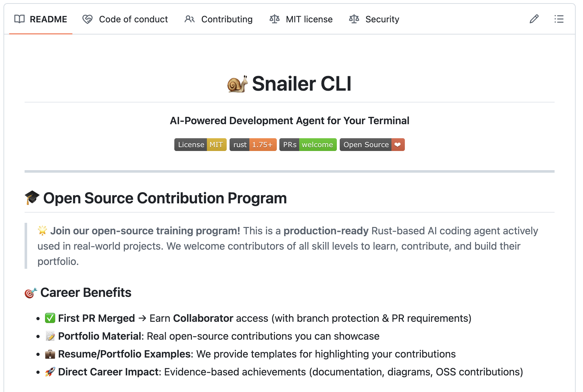583x392 pixels.
Task: Click the Open Source heart badge
Action: [x=372, y=145]
